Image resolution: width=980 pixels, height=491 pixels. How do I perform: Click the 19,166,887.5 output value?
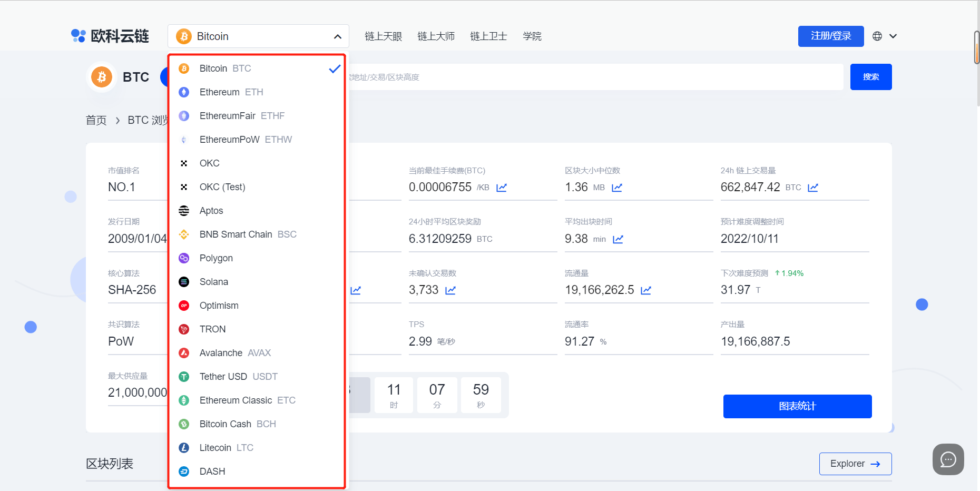[x=756, y=341]
